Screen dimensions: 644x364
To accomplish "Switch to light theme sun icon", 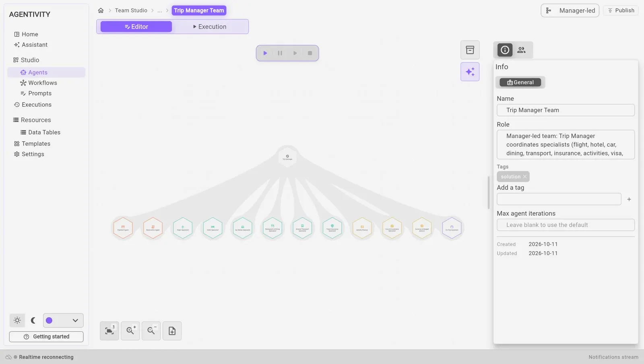I will pos(17,321).
